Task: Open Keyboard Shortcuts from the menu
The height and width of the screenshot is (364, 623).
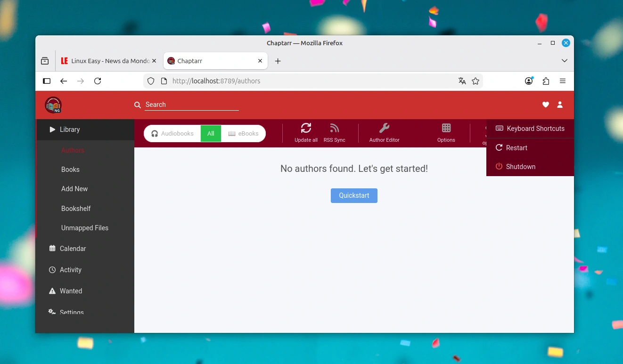Action: click(x=530, y=129)
